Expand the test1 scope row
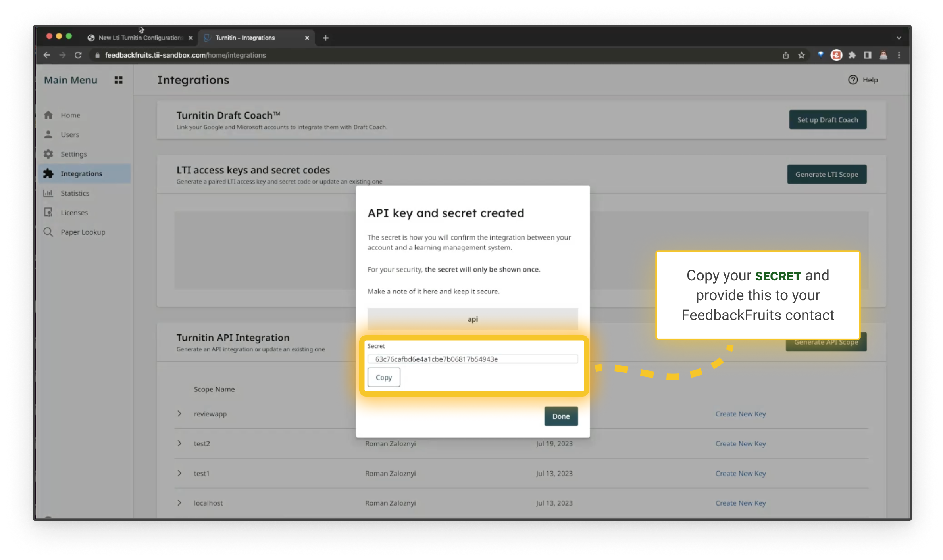The width and height of the screenshot is (943, 560). pos(179,473)
